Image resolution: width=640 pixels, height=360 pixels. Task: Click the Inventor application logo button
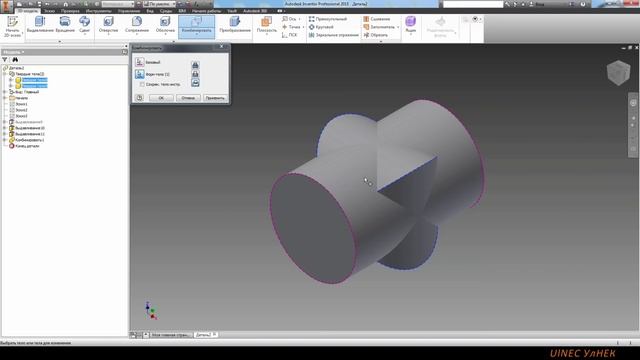pyautogui.click(x=6, y=6)
